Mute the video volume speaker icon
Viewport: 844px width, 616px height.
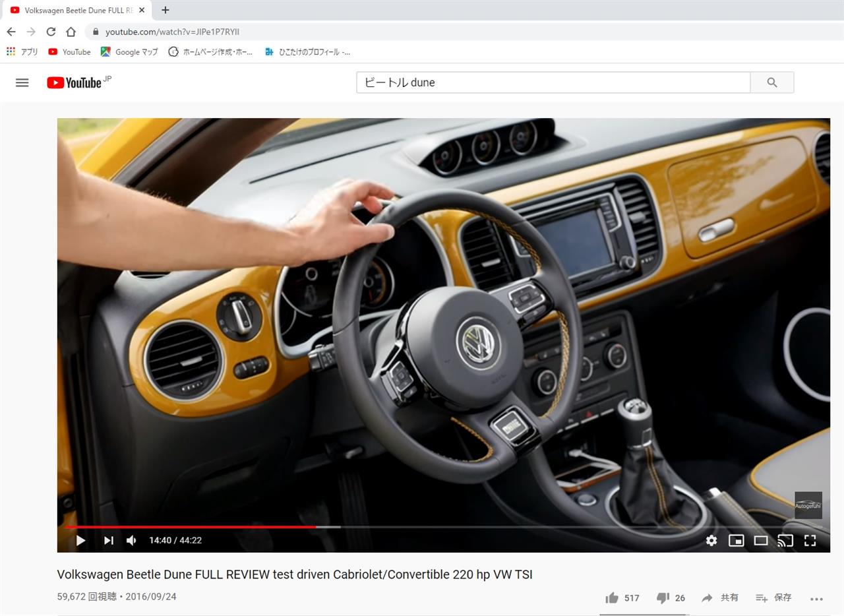[x=131, y=540]
